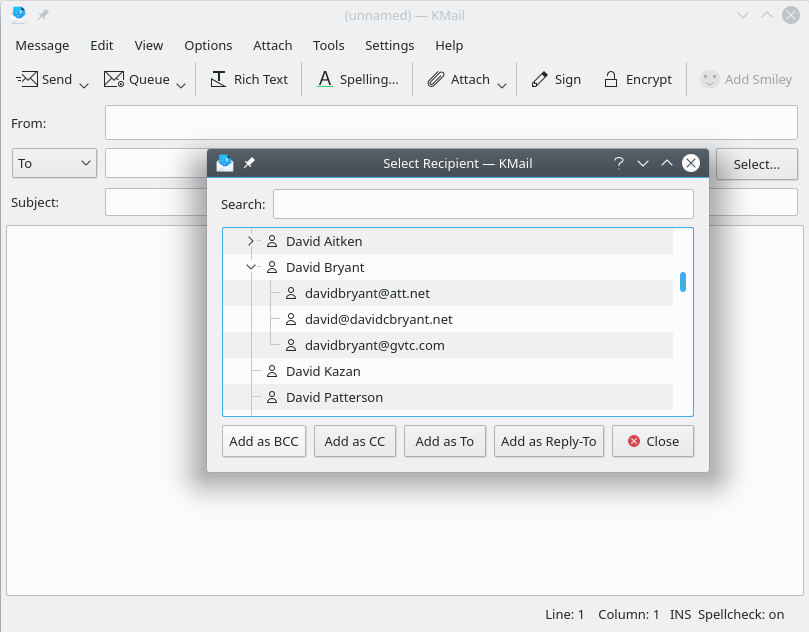Focus the Search input field

tap(483, 204)
